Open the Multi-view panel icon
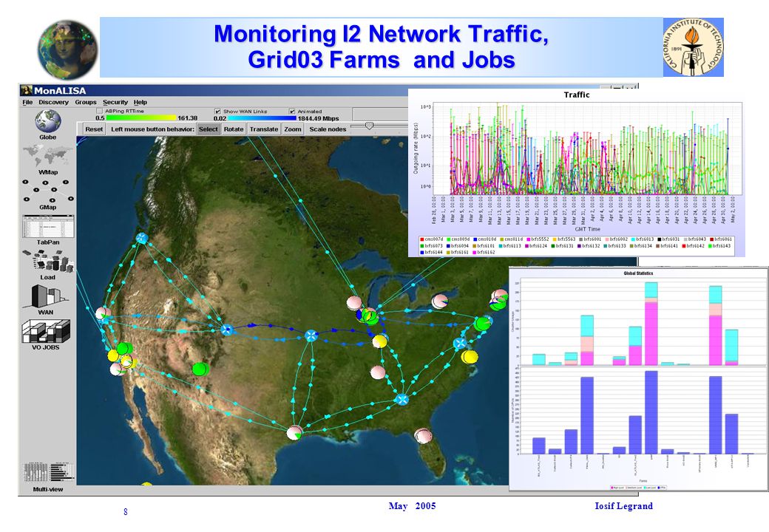Image resolution: width=769 pixels, height=532 pixels. (x=47, y=471)
